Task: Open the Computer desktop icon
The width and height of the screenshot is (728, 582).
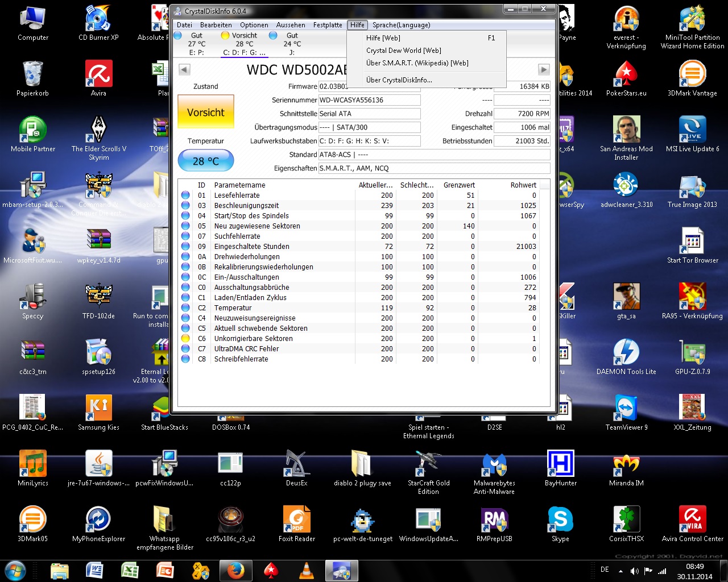Action: (x=33, y=23)
